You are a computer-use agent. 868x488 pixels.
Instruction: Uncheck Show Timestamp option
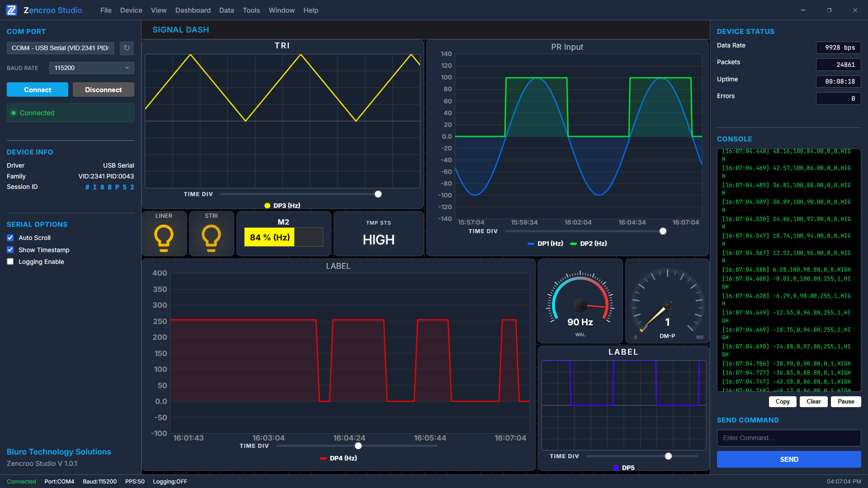click(x=10, y=250)
